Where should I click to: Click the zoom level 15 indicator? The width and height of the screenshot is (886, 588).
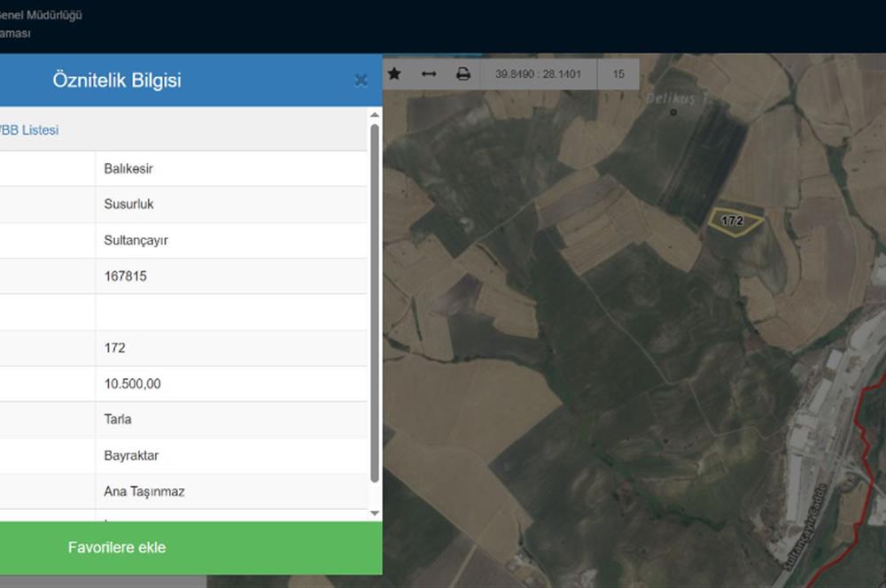pyautogui.click(x=618, y=74)
